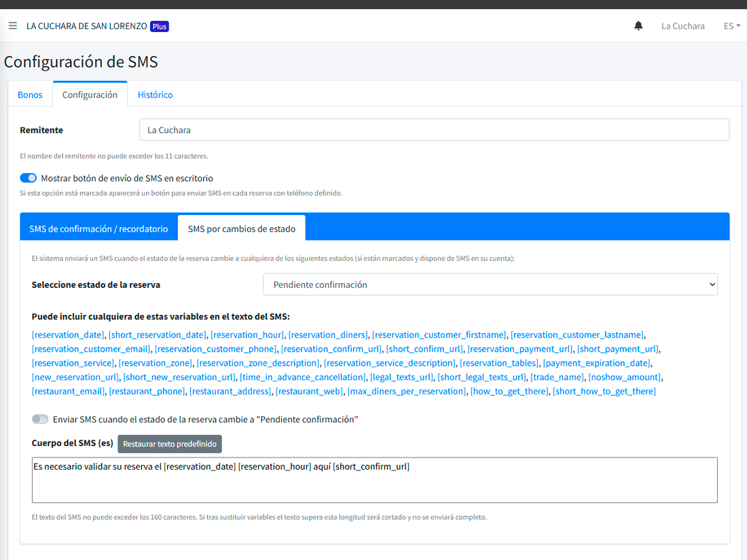Insert the [reservation_zone_description] variable
Screen dimensions: 747x560
pyautogui.click(x=258, y=363)
